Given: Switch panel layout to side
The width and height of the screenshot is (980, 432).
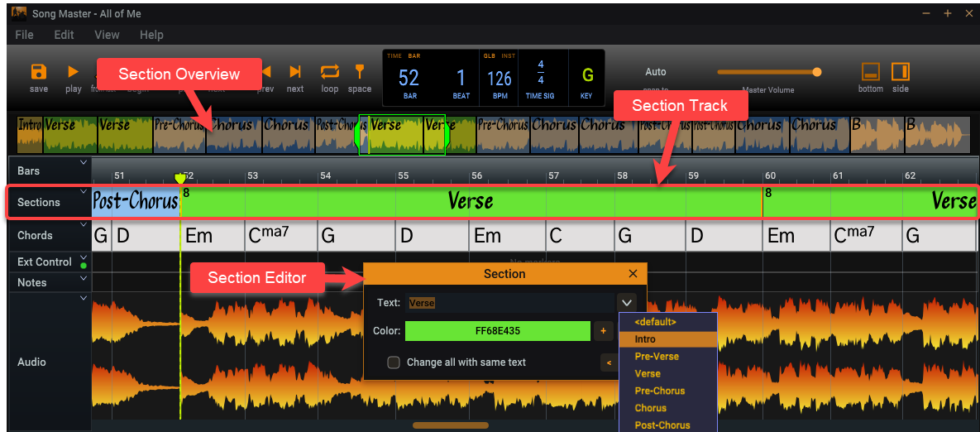Looking at the screenshot, I should 901,72.
